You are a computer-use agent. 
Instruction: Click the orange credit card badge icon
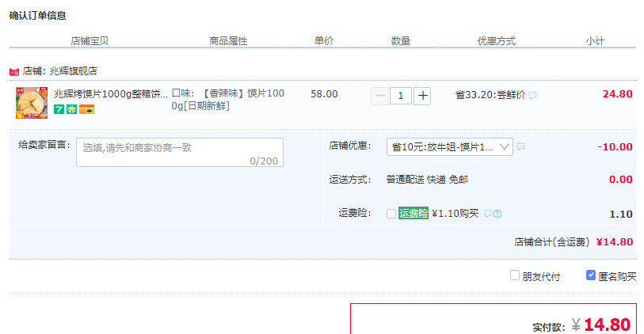coord(86,109)
